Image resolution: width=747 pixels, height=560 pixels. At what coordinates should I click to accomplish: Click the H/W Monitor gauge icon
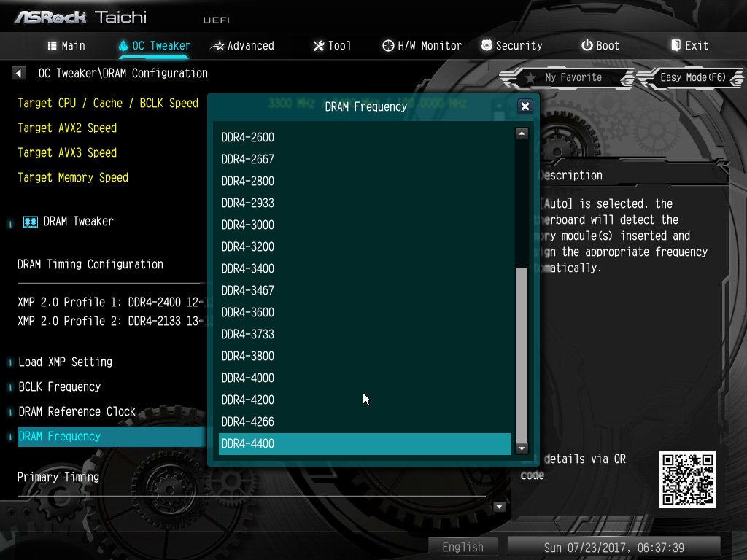388,46
